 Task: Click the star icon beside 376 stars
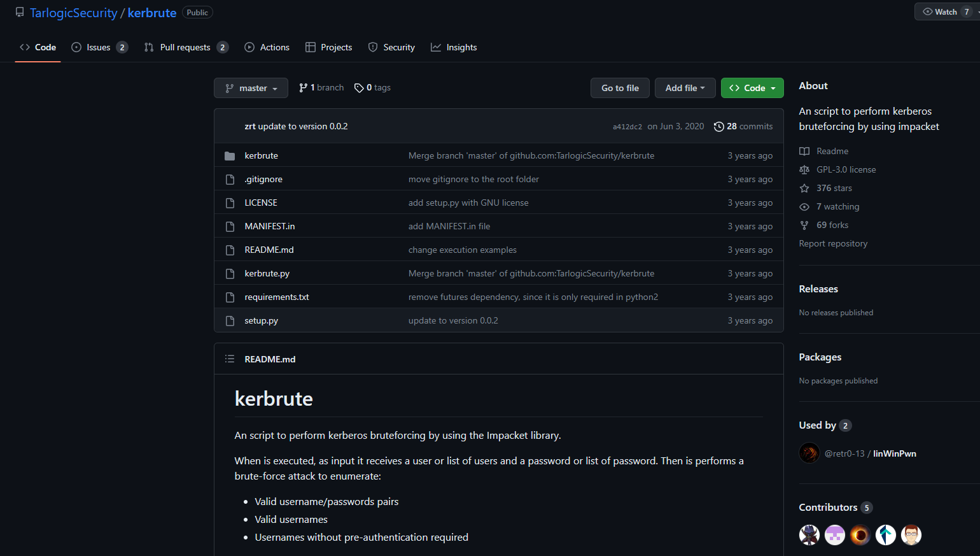click(x=804, y=189)
